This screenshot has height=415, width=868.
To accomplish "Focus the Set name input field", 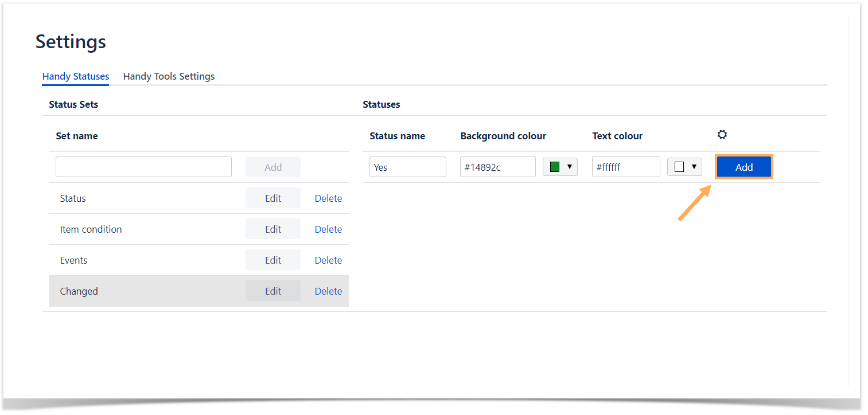I will coord(143,167).
